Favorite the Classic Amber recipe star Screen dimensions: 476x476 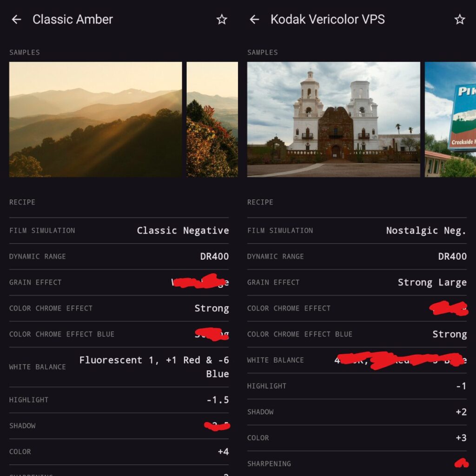pos(222,20)
